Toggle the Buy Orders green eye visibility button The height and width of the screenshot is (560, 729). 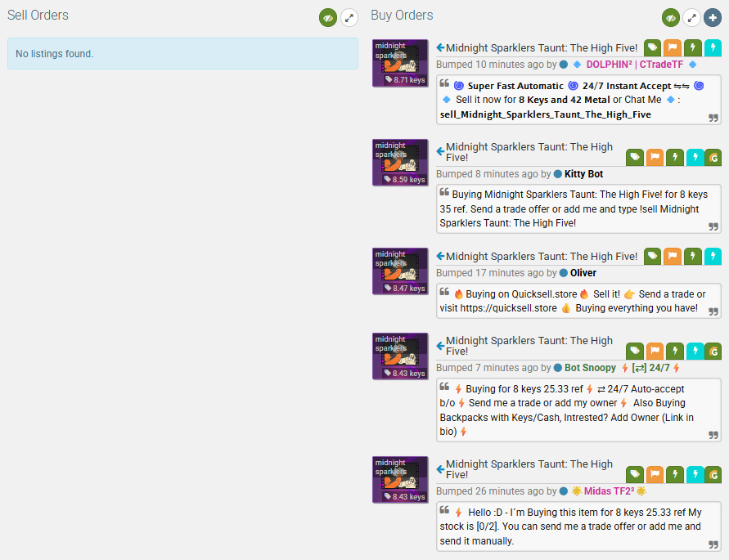(670, 18)
